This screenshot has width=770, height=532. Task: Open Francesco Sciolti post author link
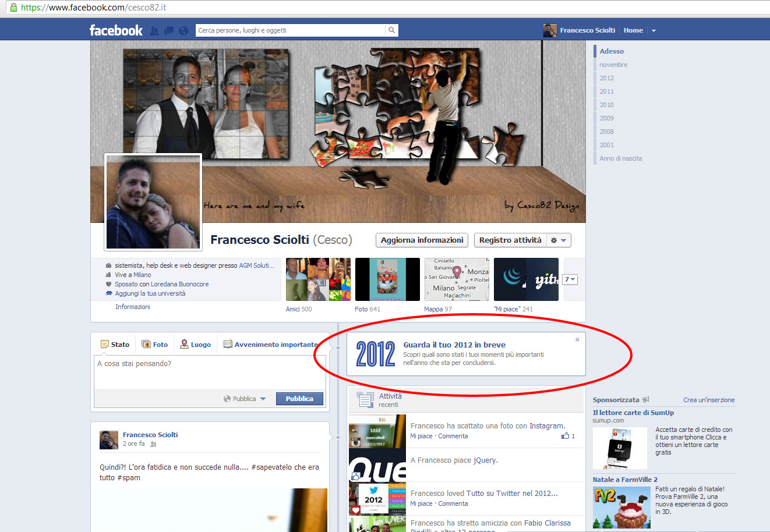[150, 435]
